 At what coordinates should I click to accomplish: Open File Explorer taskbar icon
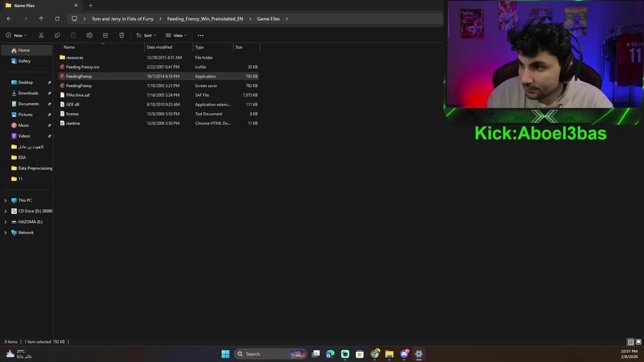(x=389, y=354)
